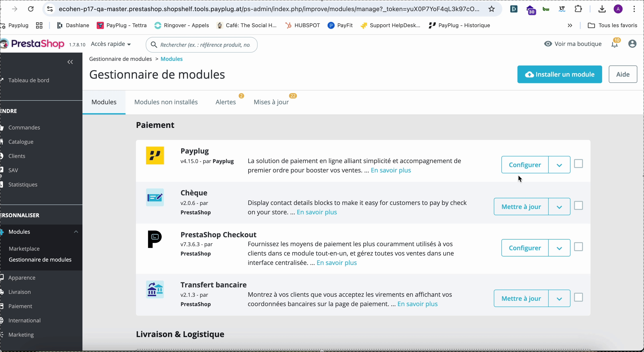Open Marketplace in the sidebar
Image resolution: width=644 pixels, height=352 pixels.
(x=24, y=249)
